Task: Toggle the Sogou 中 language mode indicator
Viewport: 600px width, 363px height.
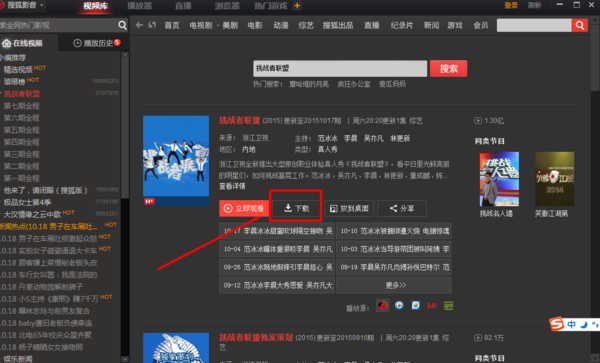Action: pyautogui.click(x=571, y=325)
